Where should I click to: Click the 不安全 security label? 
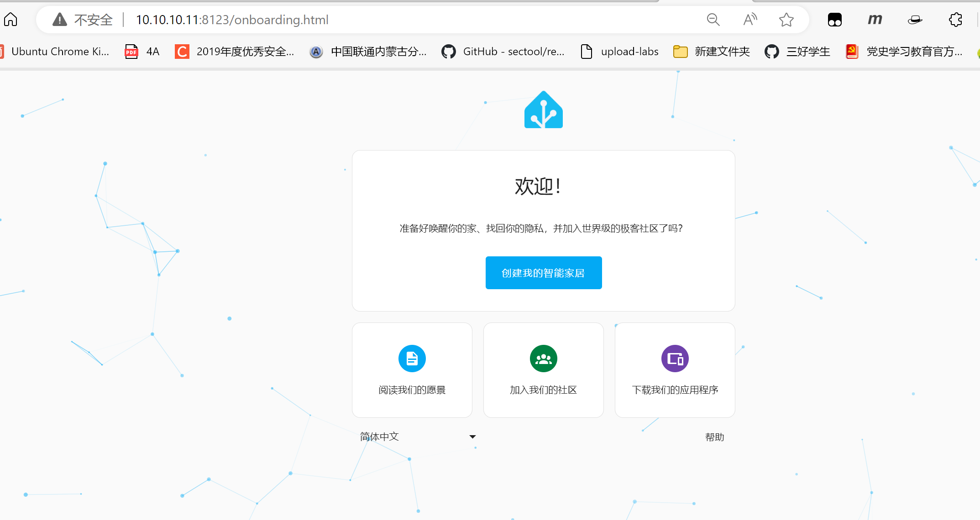(94, 20)
